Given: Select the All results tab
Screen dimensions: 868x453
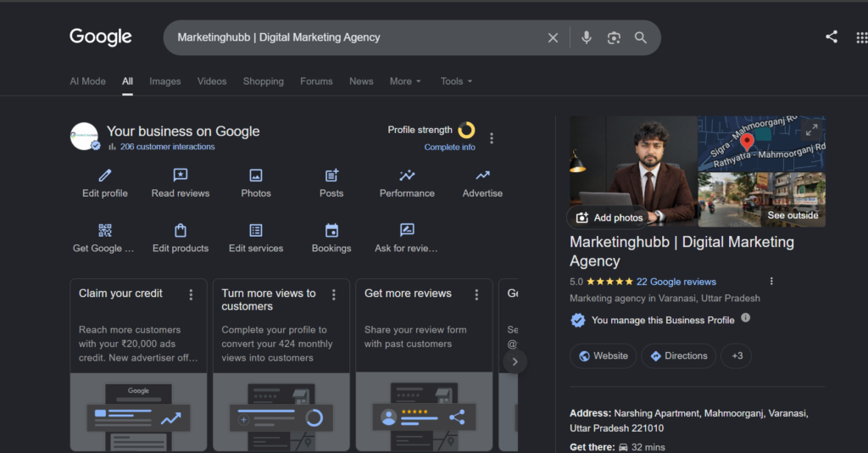Looking at the screenshot, I should 127,81.
